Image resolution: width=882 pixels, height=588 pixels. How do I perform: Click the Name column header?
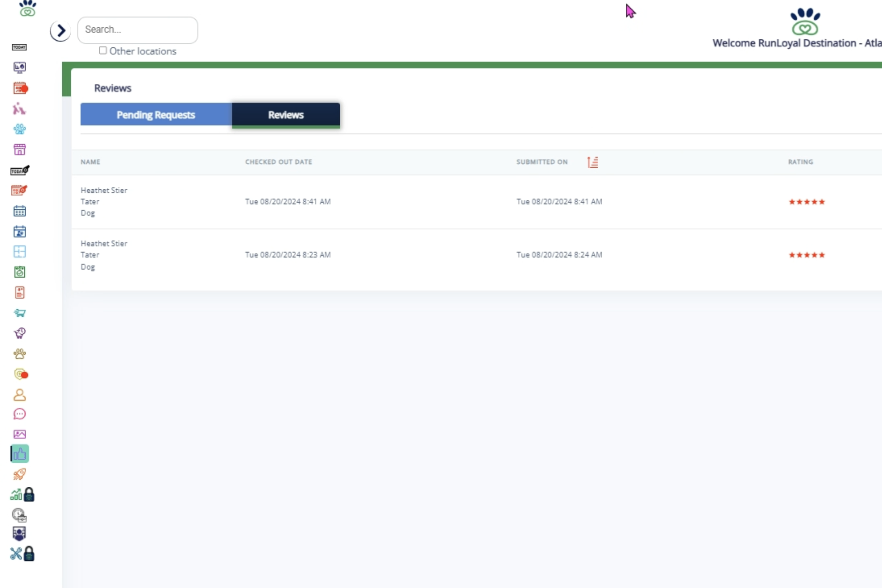(x=90, y=162)
